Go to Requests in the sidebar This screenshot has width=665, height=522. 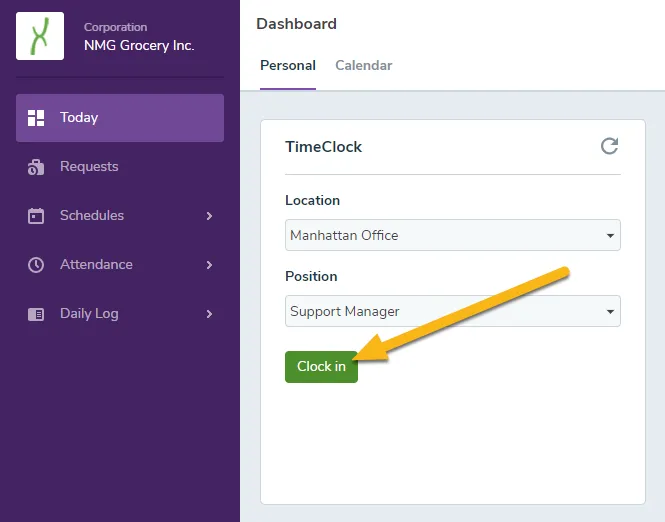click(120, 167)
